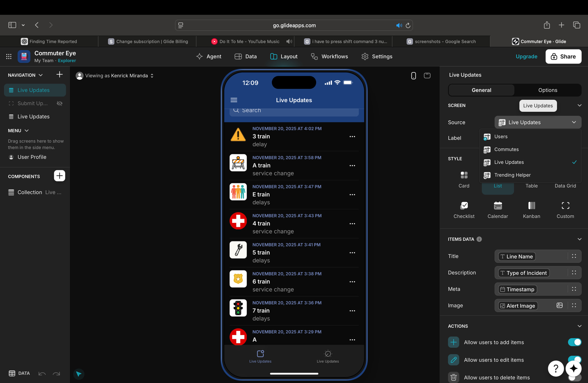Open Viewing as Kenrick Miranda selector
Viewport: 588px width, 383px height.
116,76
